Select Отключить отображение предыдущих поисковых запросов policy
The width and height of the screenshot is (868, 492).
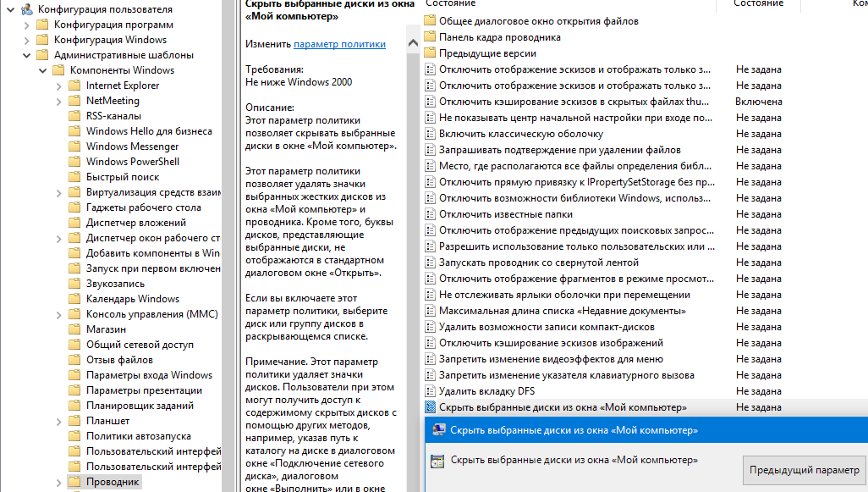576,230
